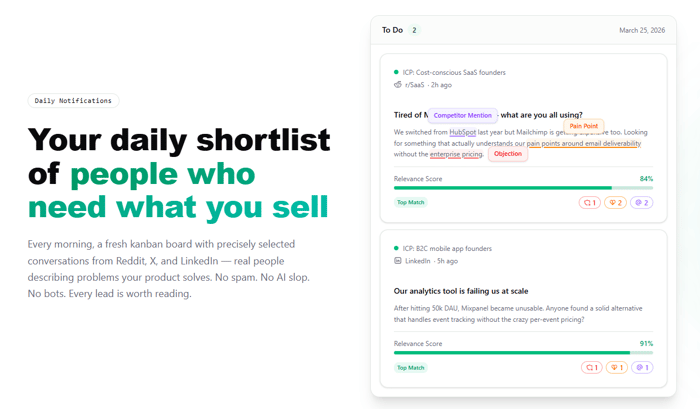Viewport: 700px width, 409px height.
Task: Click green dot beside B2C mobile app founders
Action: pos(396,248)
